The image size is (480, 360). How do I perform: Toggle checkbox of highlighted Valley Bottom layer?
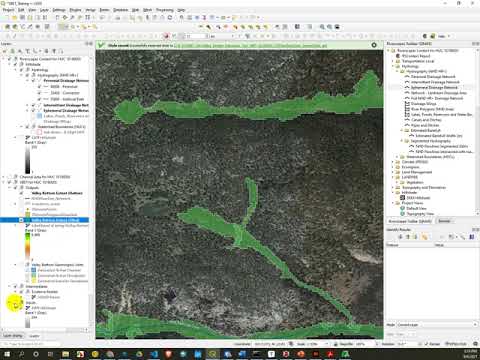pyautogui.click(x=21, y=220)
